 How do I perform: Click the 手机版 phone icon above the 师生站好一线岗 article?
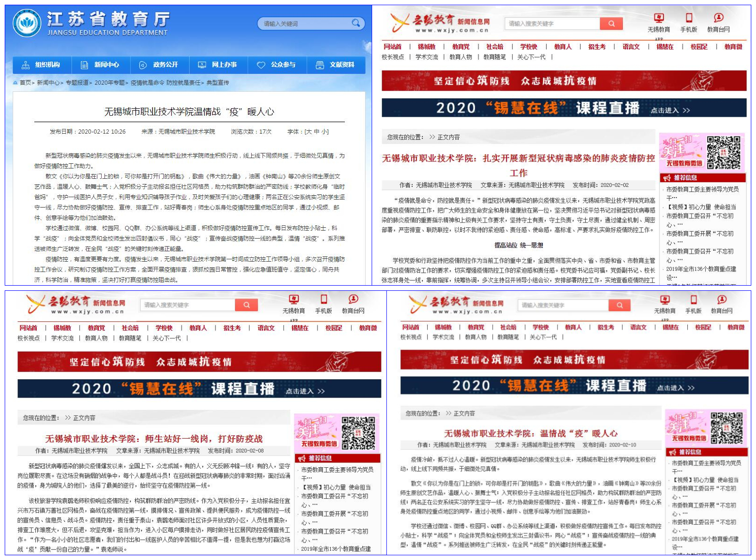coord(324,299)
